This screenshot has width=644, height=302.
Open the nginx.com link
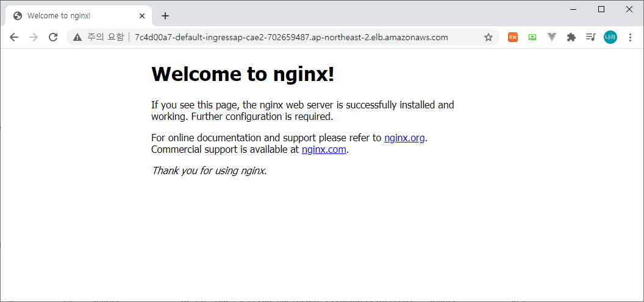[x=324, y=149]
